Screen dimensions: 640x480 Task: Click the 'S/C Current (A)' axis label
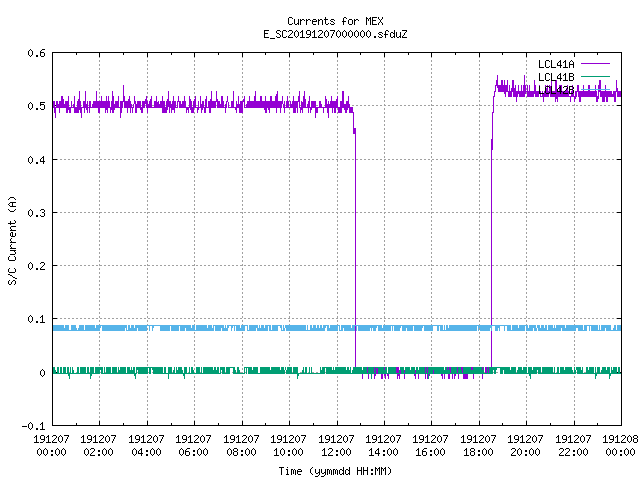coord(13,241)
